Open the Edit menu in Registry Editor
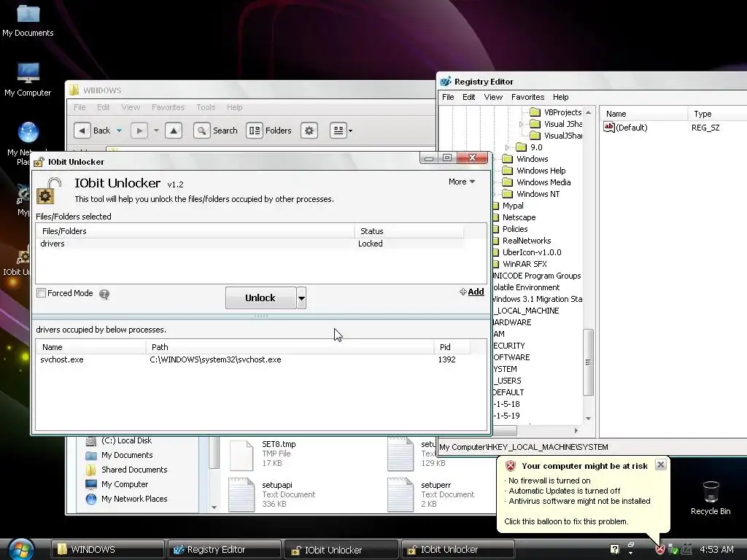747x560 pixels. click(469, 97)
